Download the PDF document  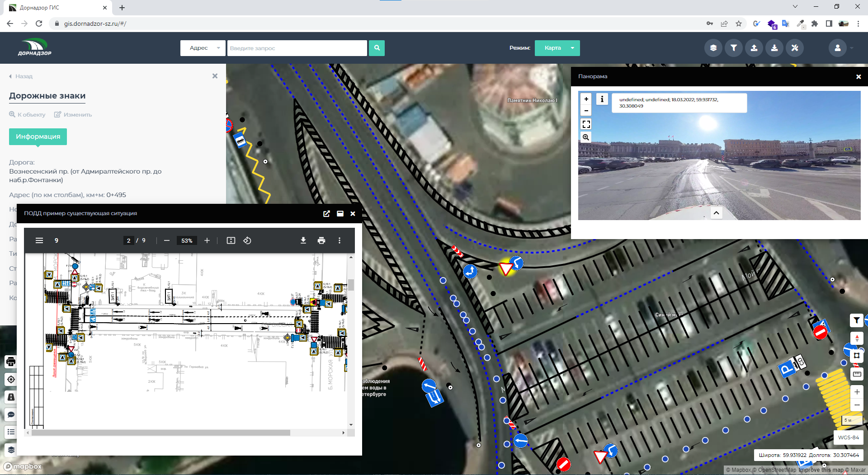[x=303, y=240]
